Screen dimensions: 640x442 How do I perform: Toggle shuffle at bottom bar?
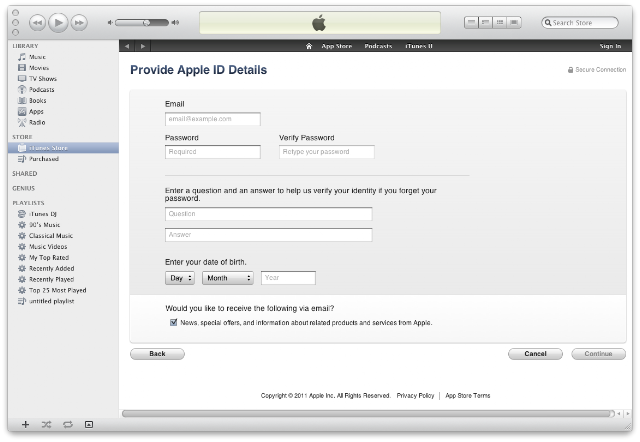pyautogui.click(x=47, y=424)
